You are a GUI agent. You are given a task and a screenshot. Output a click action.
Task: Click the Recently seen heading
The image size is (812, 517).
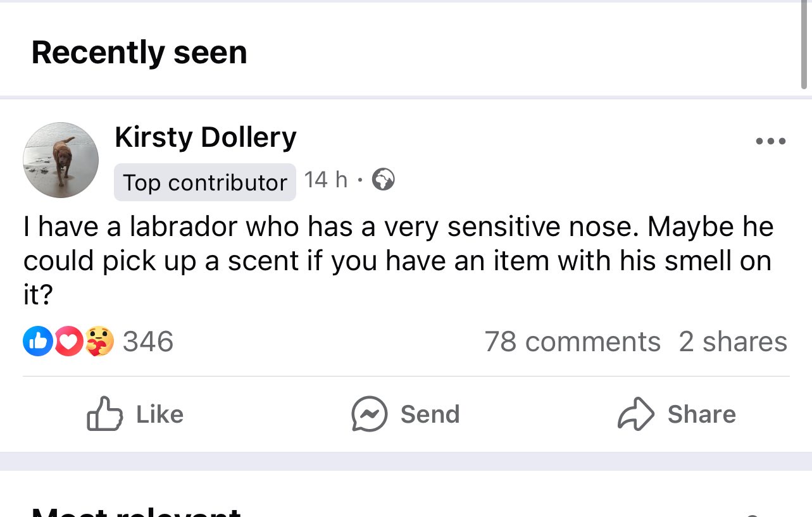(x=139, y=52)
